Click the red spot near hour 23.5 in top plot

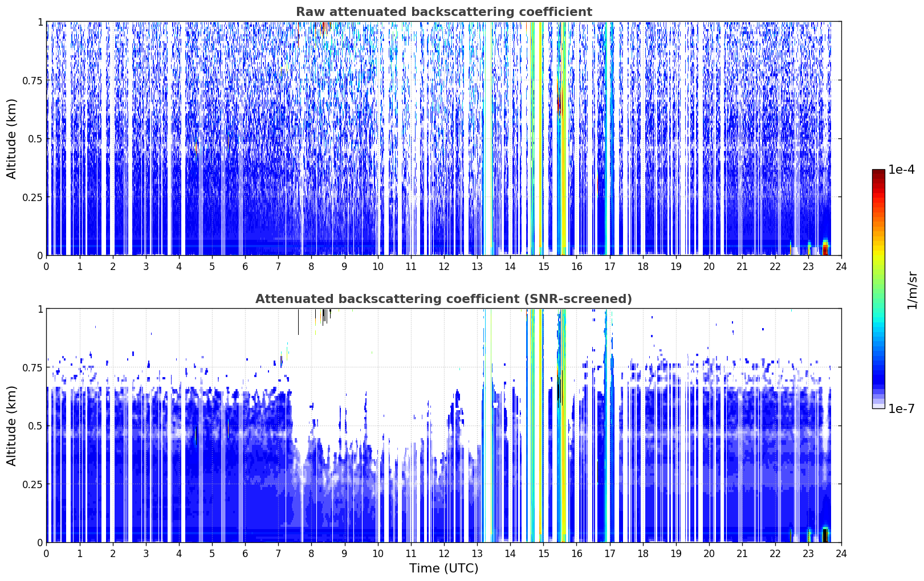click(825, 249)
